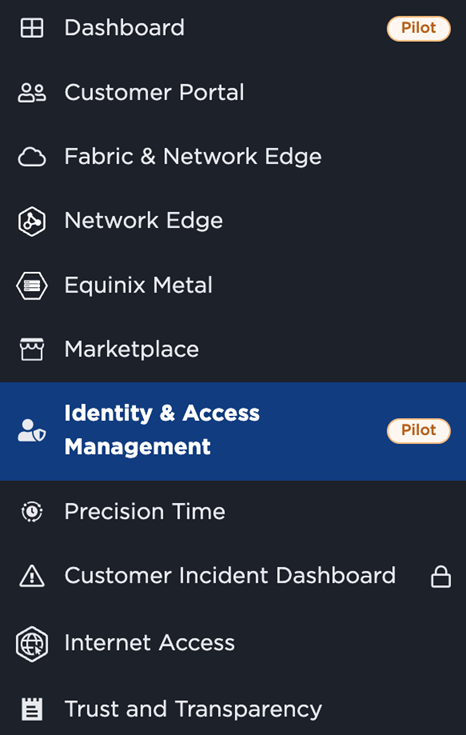
Task: Select the Fabric & Network Edge label
Action: (193, 157)
